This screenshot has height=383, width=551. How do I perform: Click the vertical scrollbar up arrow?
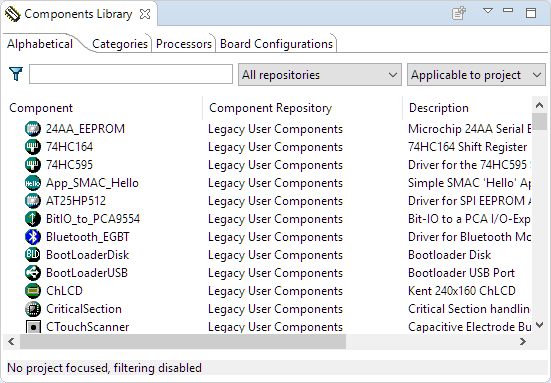coord(539,105)
